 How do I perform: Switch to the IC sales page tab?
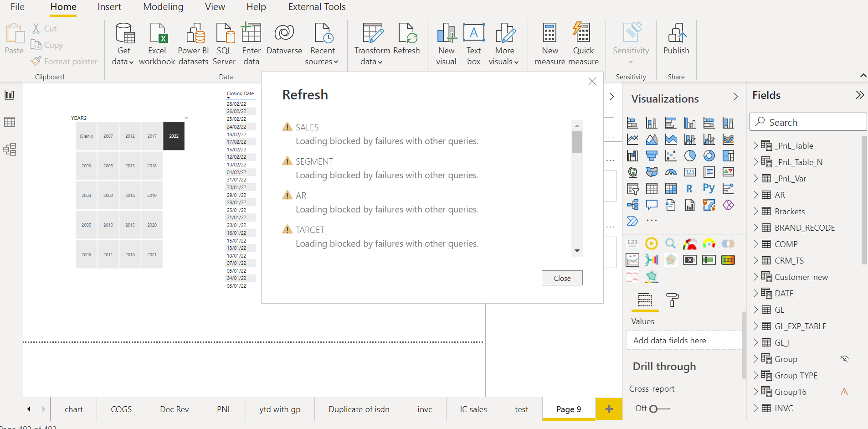[x=473, y=409]
